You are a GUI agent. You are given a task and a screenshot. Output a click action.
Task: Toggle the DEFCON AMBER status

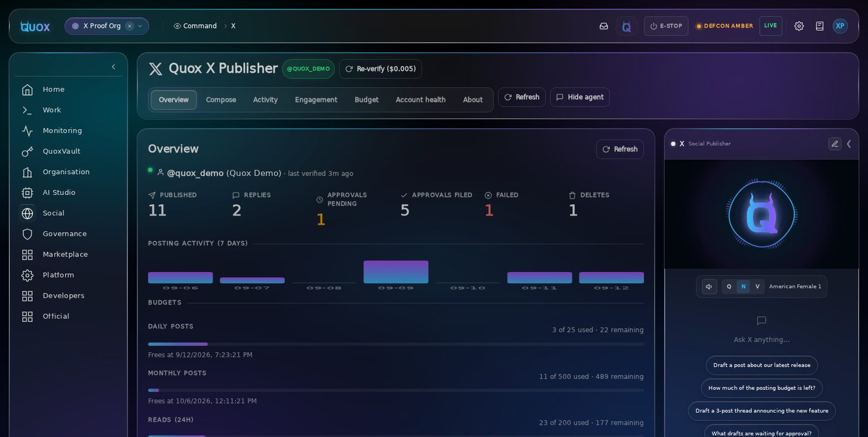click(724, 26)
